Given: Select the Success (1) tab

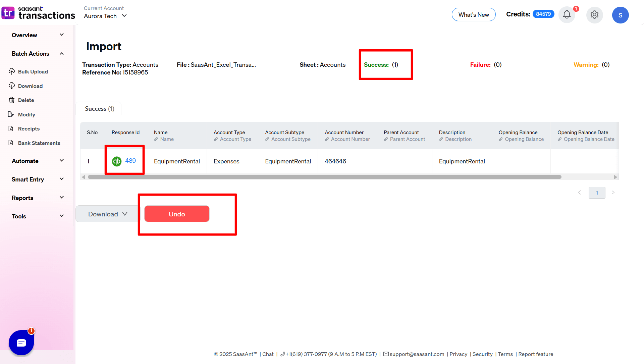Looking at the screenshot, I should pyautogui.click(x=99, y=109).
